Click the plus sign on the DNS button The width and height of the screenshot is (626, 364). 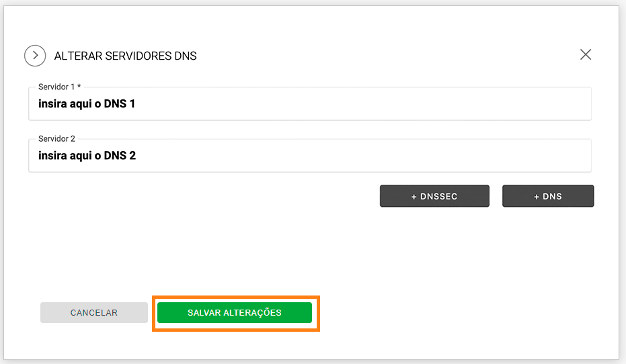537,197
